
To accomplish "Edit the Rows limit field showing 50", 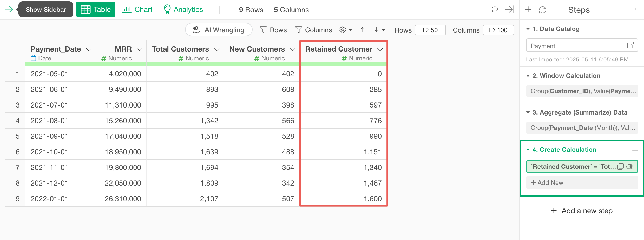I will pos(430,30).
